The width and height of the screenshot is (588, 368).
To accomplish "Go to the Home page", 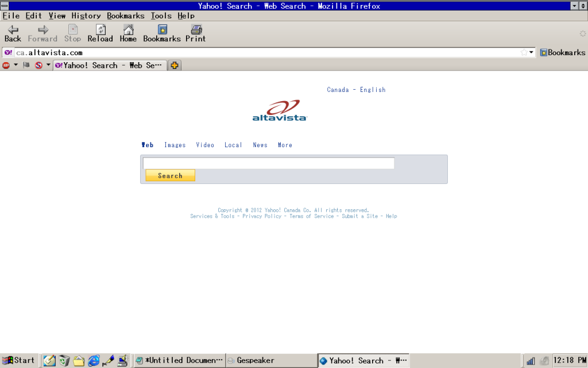I will coord(128,33).
